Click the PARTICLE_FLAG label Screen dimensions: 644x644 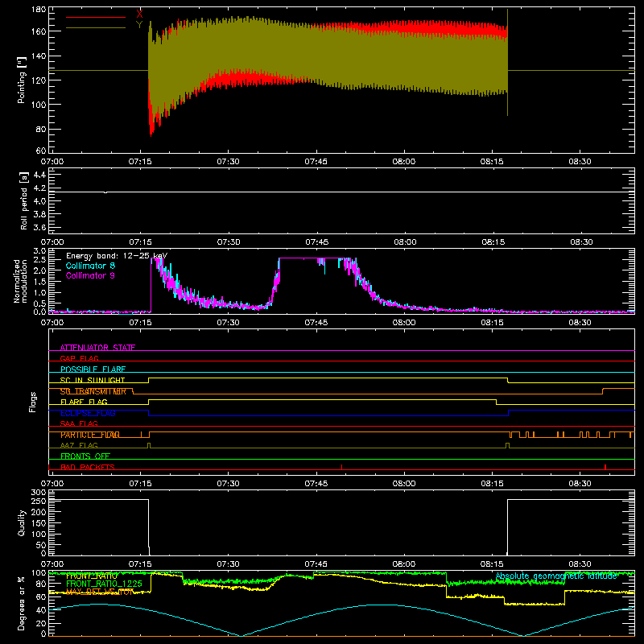tap(90, 435)
